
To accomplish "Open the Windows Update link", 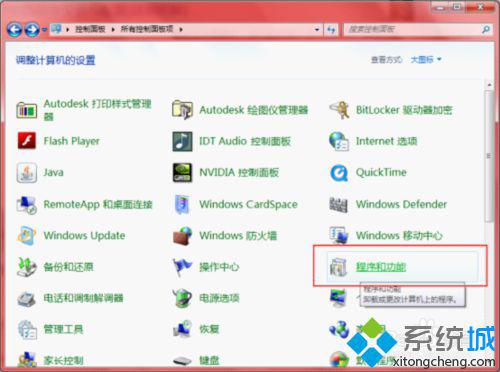I will click(84, 236).
